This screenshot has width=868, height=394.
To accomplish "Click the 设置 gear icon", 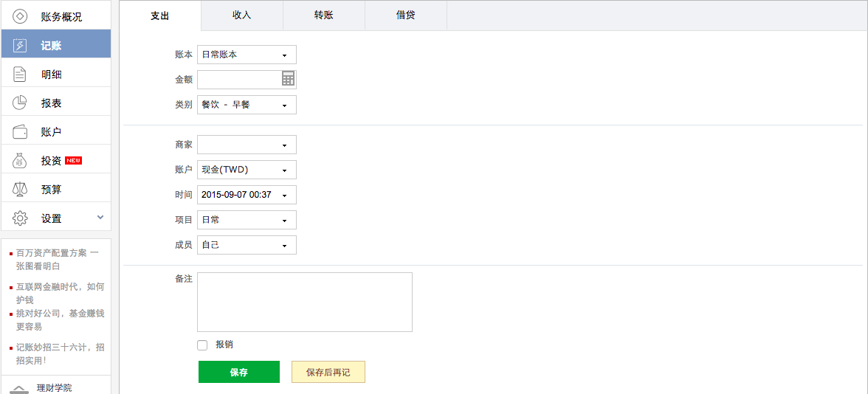I will tap(21, 218).
